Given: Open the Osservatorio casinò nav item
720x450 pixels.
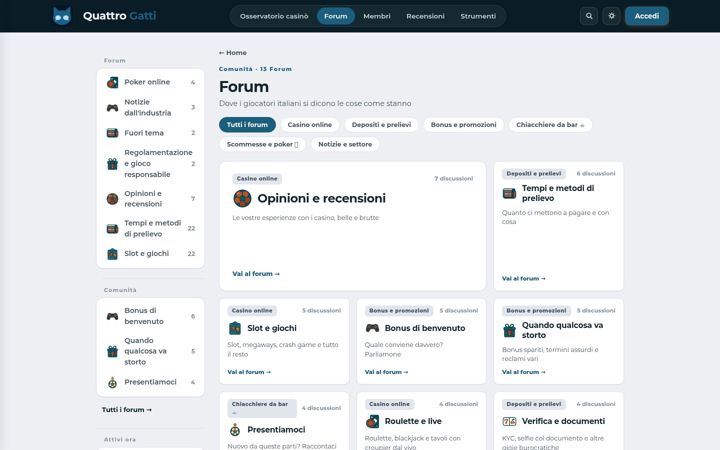Looking at the screenshot, I should [274, 16].
